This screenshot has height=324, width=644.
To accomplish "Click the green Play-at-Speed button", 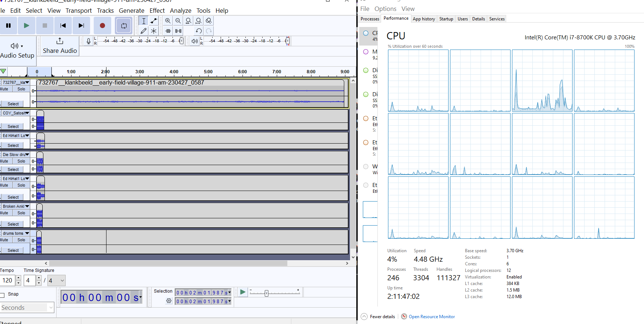I will 243,292.
